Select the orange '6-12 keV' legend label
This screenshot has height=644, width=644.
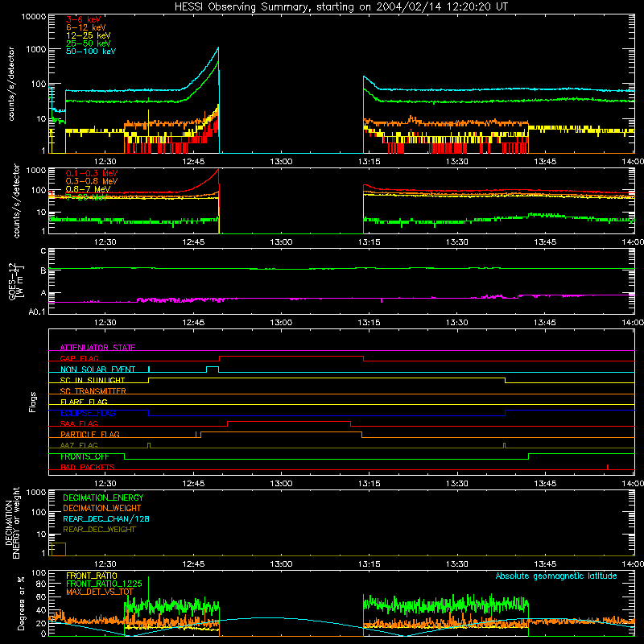(x=86, y=27)
